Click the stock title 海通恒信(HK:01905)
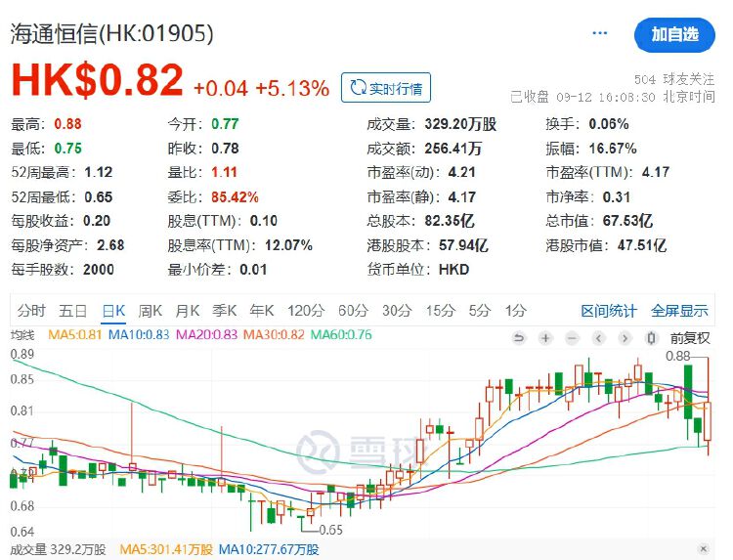733x560 pixels. point(111,33)
